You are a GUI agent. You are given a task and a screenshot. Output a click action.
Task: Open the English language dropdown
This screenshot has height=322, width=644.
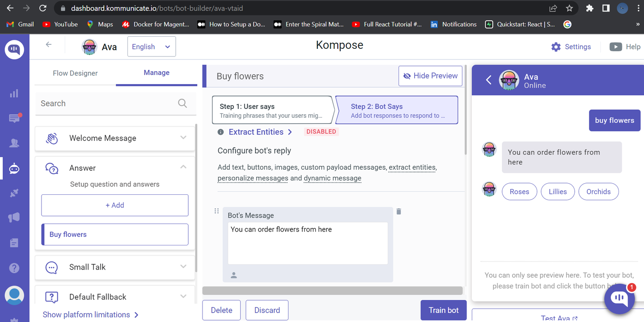(151, 47)
